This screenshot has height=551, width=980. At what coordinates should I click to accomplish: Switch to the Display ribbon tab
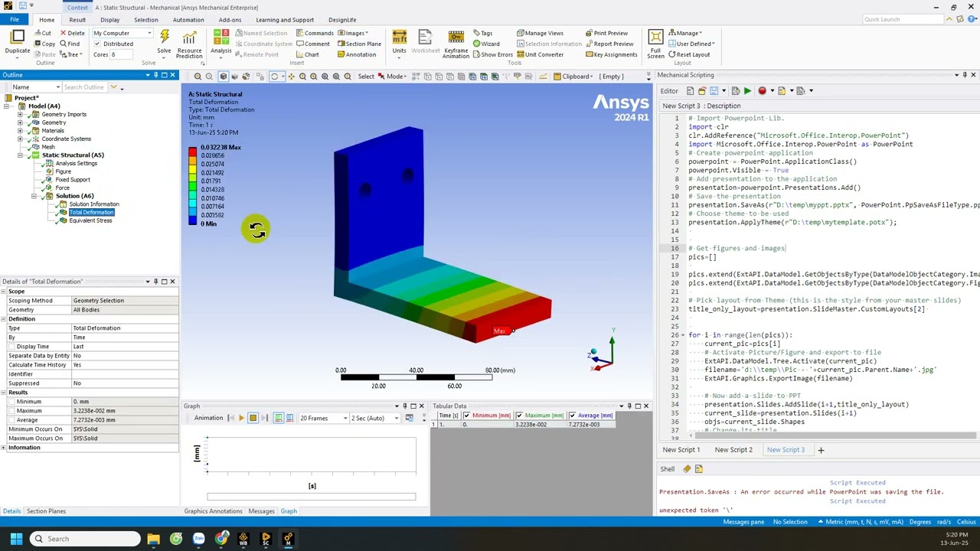click(x=109, y=20)
